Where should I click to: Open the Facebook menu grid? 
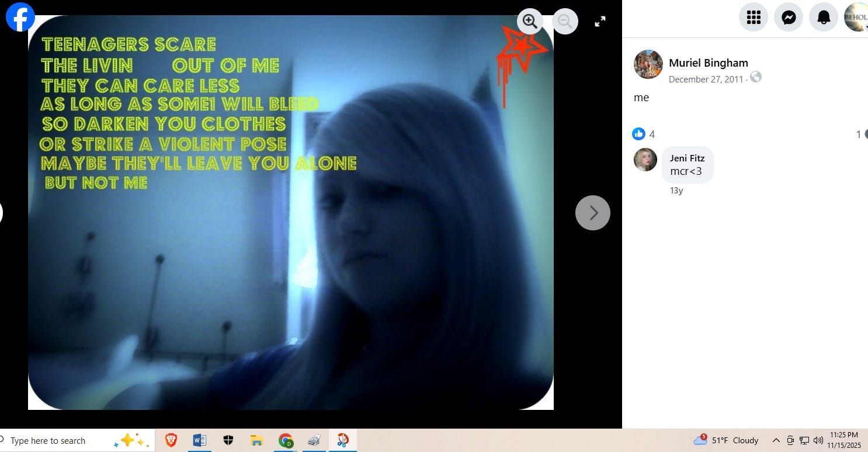click(x=754, y=17)
